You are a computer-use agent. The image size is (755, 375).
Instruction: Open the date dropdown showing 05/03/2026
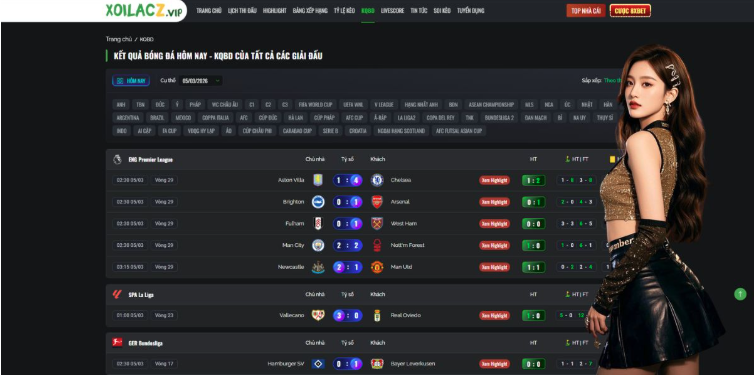click(x=201, y=81)
